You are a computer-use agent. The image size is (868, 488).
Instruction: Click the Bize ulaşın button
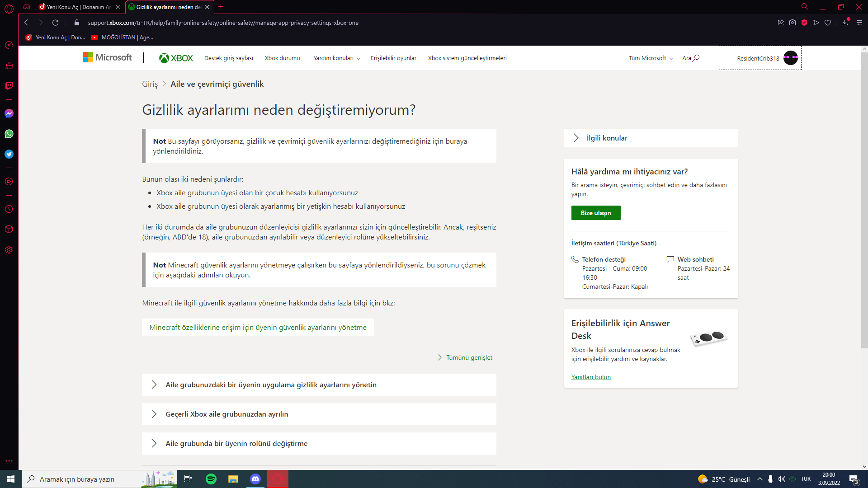(595, 213)
